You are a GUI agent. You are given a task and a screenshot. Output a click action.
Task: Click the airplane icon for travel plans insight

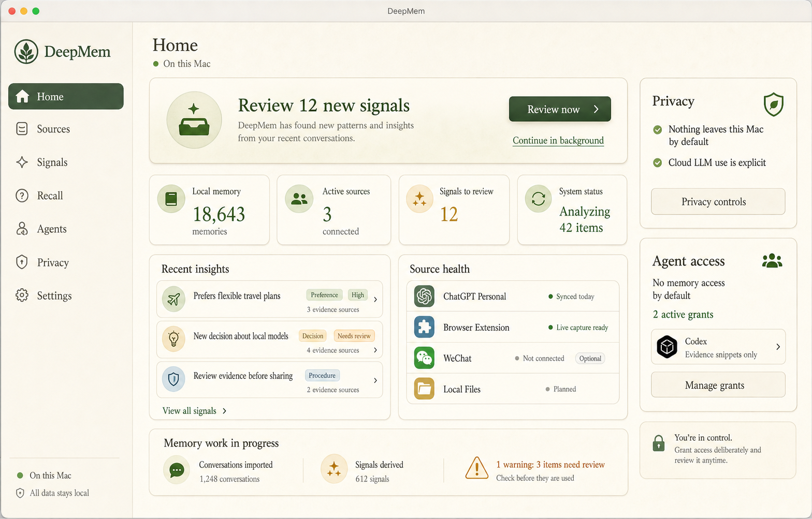click(x=173, y=299)
